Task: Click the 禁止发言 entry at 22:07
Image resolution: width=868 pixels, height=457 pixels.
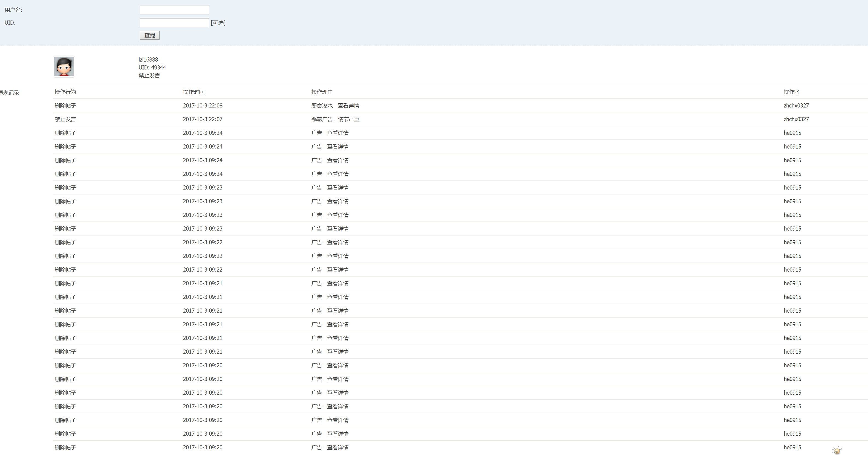Action: [x=65, y=119]
